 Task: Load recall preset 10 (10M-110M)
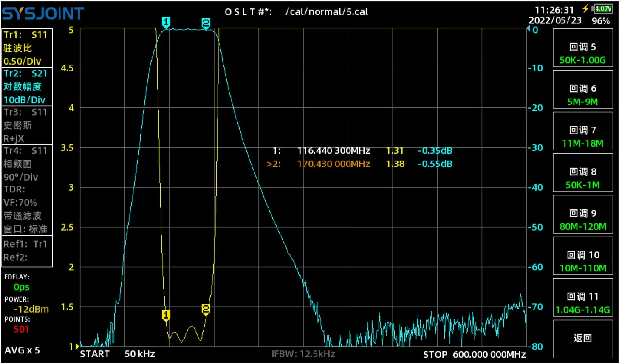click(582, 256)
